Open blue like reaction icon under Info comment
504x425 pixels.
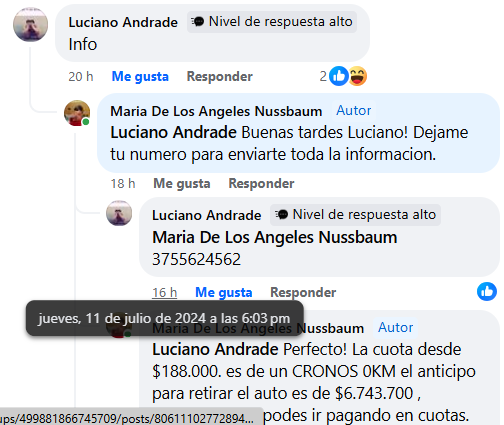[x=338, y=76]
